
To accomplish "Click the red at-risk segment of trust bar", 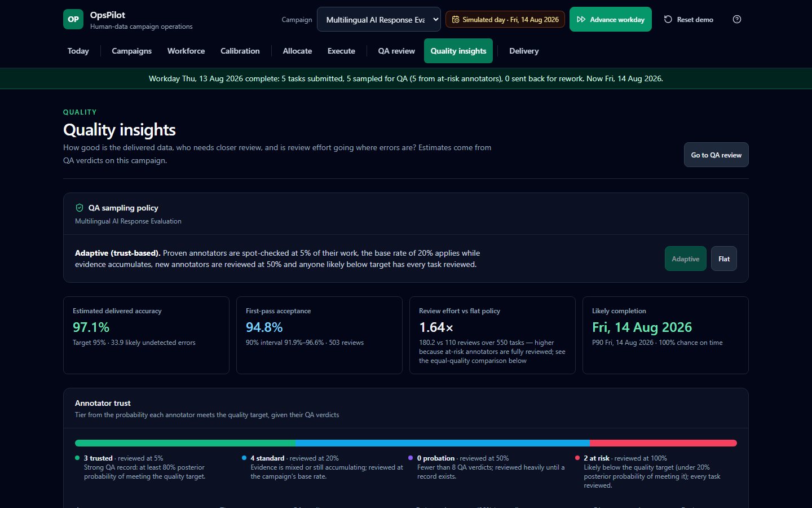I will coord(663,443).
